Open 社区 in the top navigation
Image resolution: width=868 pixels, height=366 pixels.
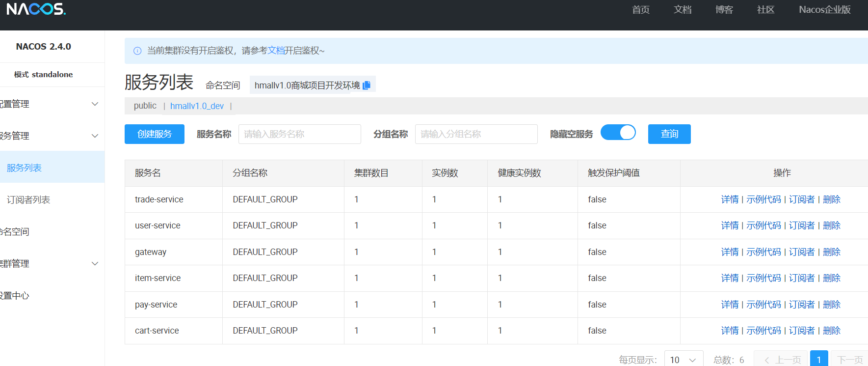tap(765, 10)
